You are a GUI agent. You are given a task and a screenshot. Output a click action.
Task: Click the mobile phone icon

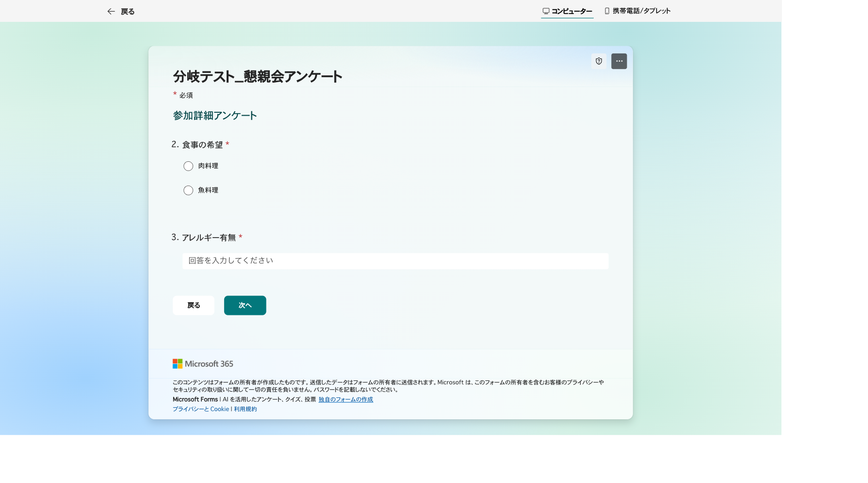pos(607,11)
